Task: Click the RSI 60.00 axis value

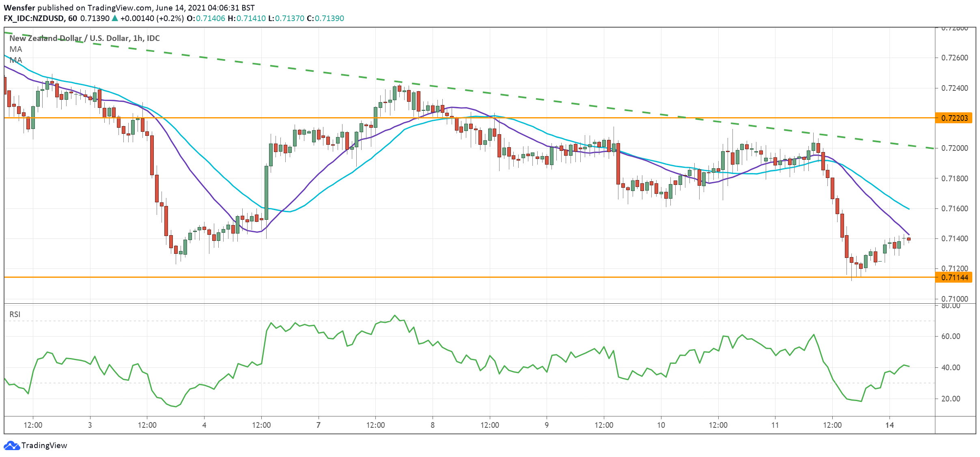Action: coord(951,336)
